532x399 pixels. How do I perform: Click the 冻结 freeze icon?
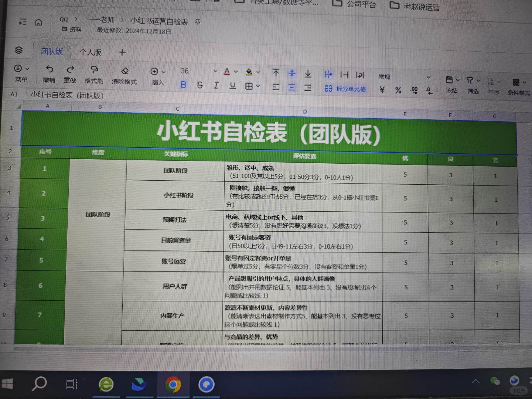[449, 80]
